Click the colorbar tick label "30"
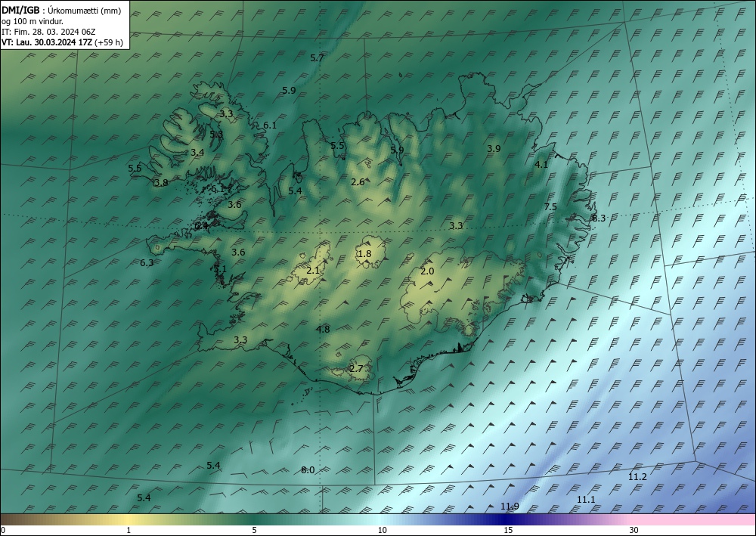 click(x=634, y=530)
